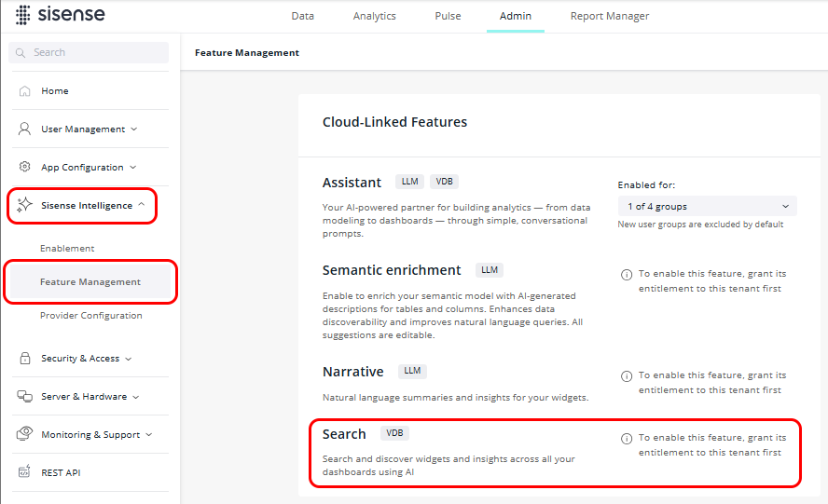Open the '1 of 4 groups' dropdown
The height and width of the screenshot is (504, 828).
[x=707, y=206]
